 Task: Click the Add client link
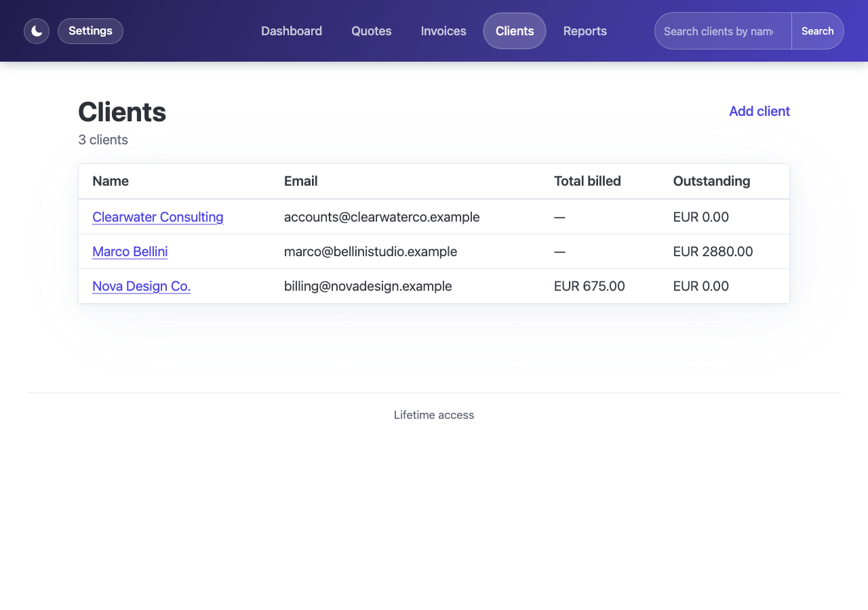759,111
